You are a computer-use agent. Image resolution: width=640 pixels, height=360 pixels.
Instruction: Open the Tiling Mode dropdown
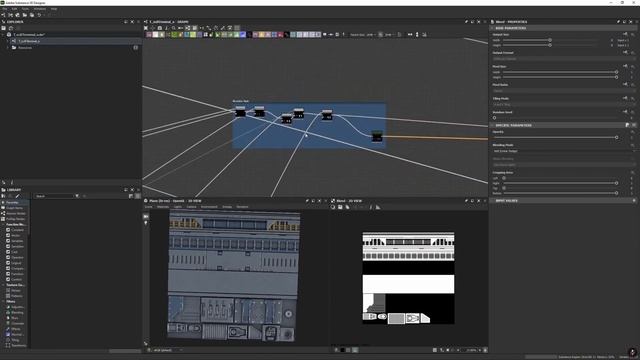tap(564, 104)
